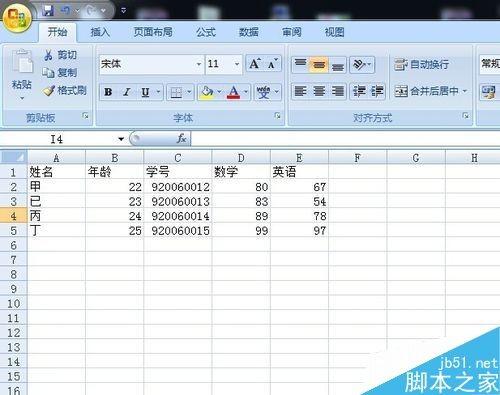500x395 pixels.
Task: Click the Name Box showing I4
Action: click(x=57, y=139)
